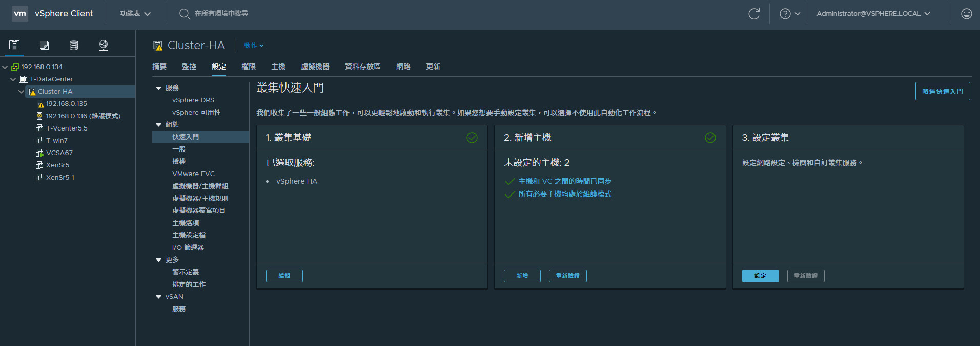Click 編輯 on the 叢集基礎 card
The width and height of the screenshot is (980, 346).
click(284, 276)
